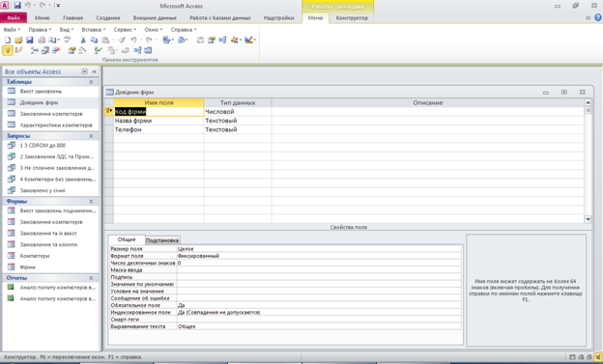603x364 pixels.
Task: Select the Замовлення компютерів table
Action: coord(51,114)
